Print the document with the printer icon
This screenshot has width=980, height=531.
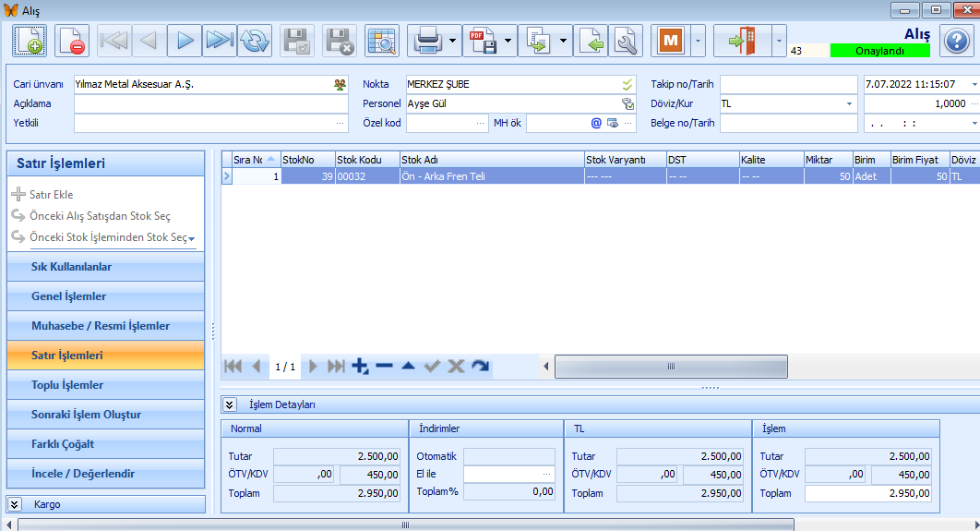427,42
